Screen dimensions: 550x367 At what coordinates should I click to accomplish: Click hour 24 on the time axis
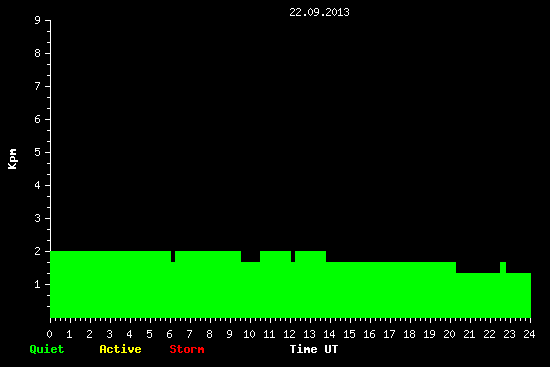coord(529,334)
